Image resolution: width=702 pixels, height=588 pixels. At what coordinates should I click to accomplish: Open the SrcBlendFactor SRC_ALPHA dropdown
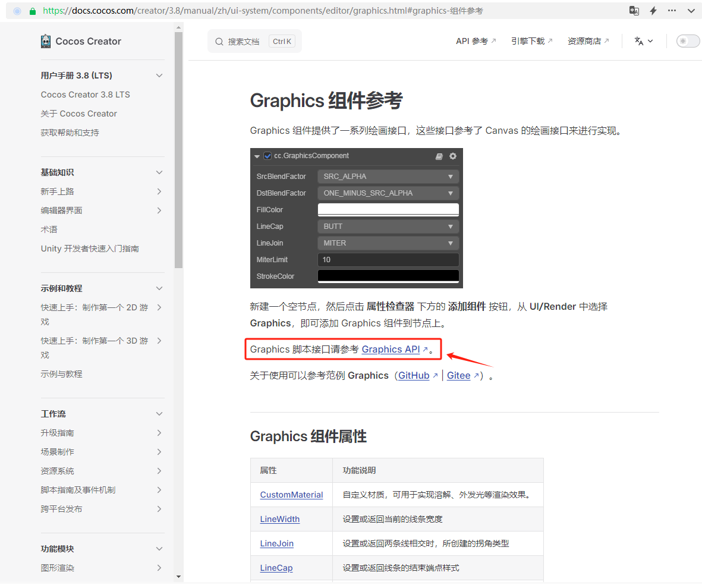(388, 177)
